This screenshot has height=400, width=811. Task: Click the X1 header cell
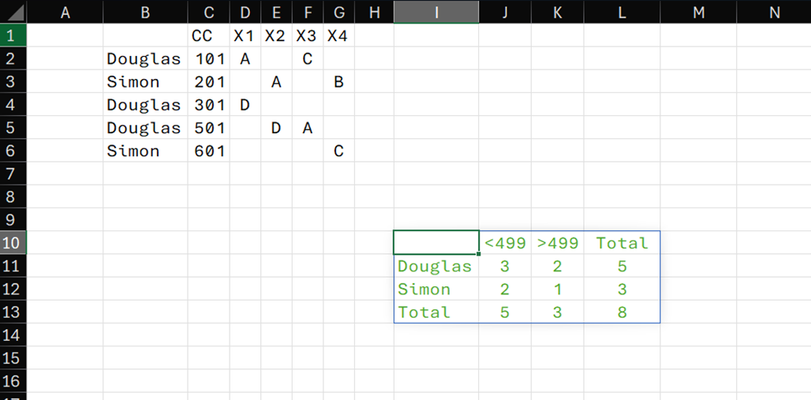tap(245, 35)
